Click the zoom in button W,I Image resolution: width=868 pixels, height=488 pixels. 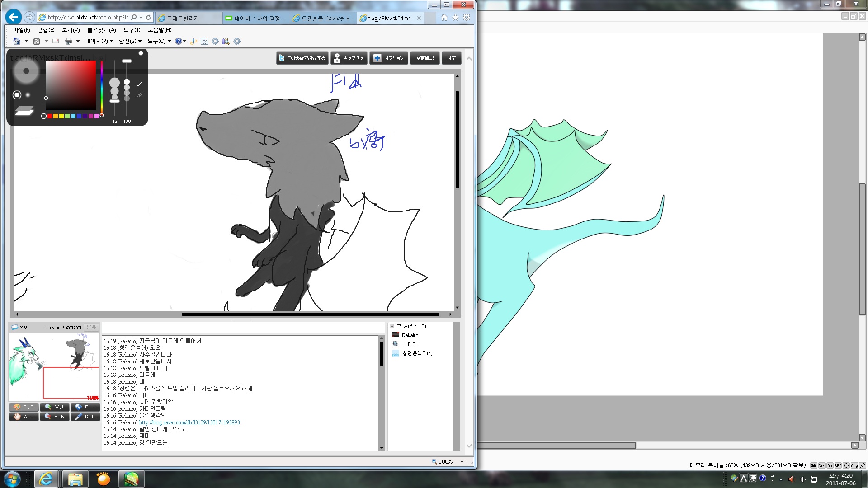point(55,407)
